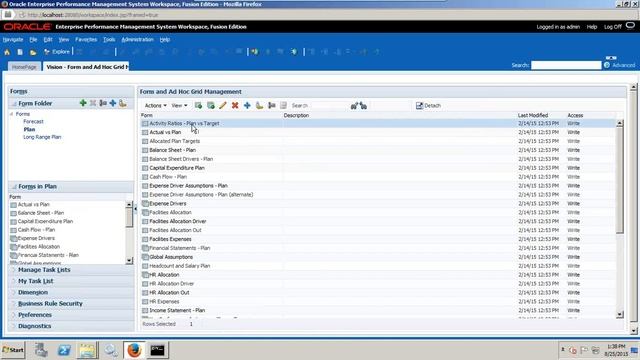Screen dimensions: 640x360
Task: Select the Forecast folder
Action: pos(33,122)
